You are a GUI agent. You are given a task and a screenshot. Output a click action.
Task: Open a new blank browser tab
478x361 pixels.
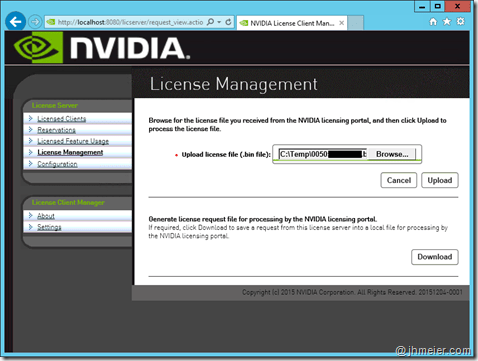[355, 23]
